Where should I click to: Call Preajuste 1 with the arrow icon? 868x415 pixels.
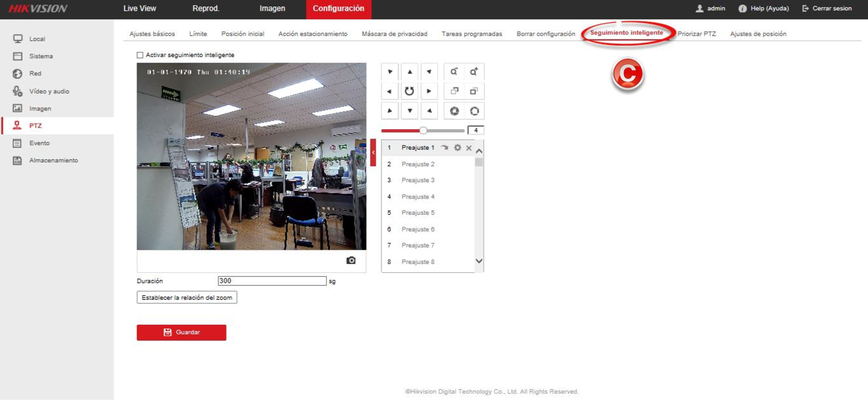click(x=445, y=148)
